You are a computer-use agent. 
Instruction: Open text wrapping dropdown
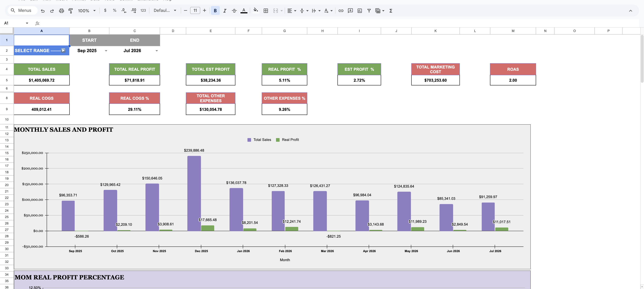[x=316, y=11]
